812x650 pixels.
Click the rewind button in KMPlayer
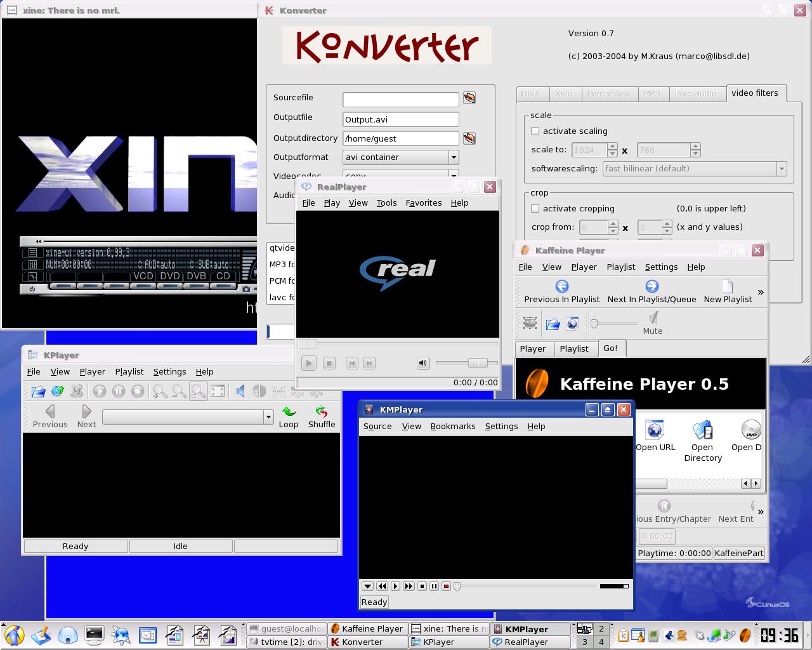point(382,586)
